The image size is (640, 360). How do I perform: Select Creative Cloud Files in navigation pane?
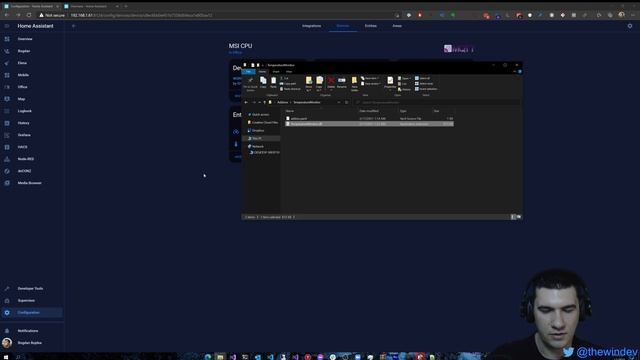coord(263,122)
